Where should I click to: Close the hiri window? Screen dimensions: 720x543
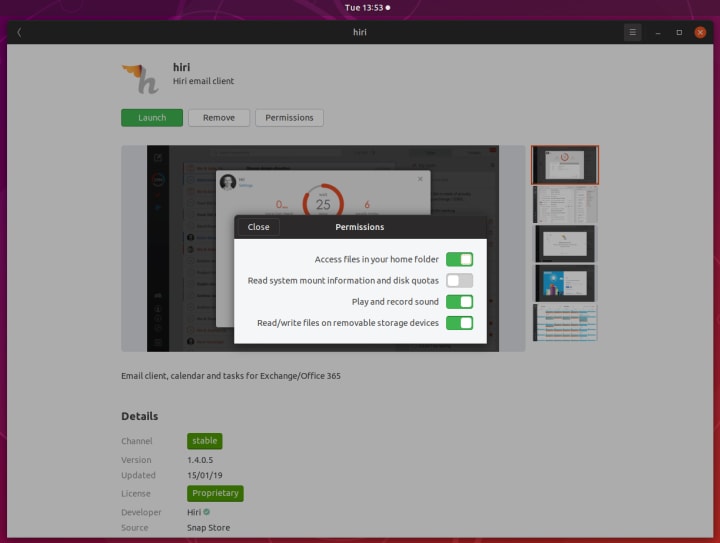coord(700,32)
